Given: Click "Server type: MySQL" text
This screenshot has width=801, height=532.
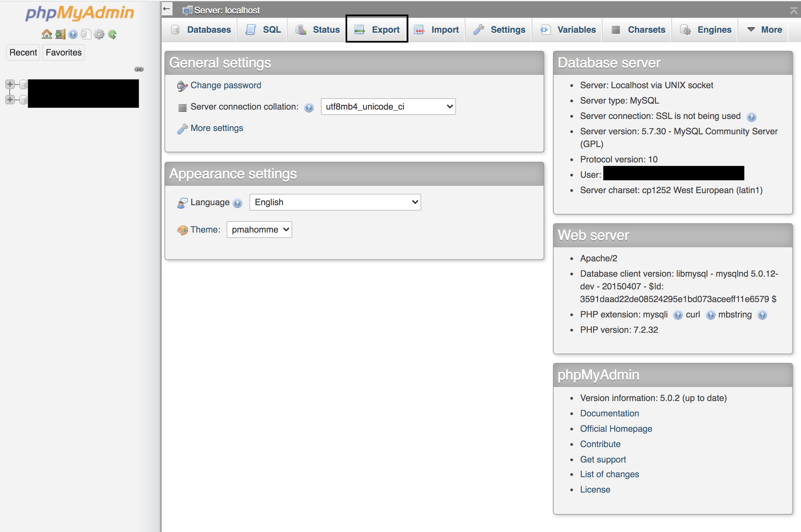Looking at the screenshot, I should 619,101.
